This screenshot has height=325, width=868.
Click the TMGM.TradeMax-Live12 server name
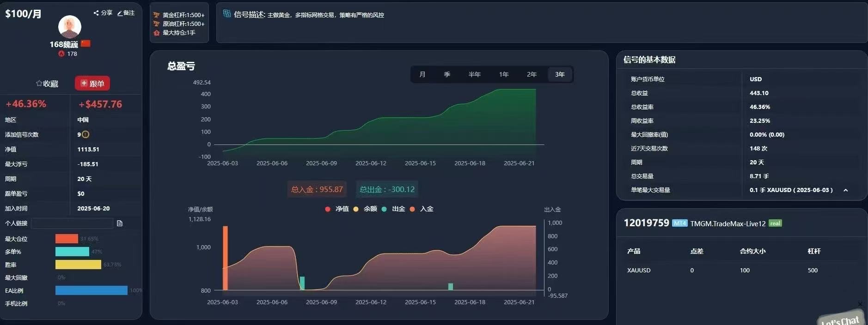click(x=728, y=224)
